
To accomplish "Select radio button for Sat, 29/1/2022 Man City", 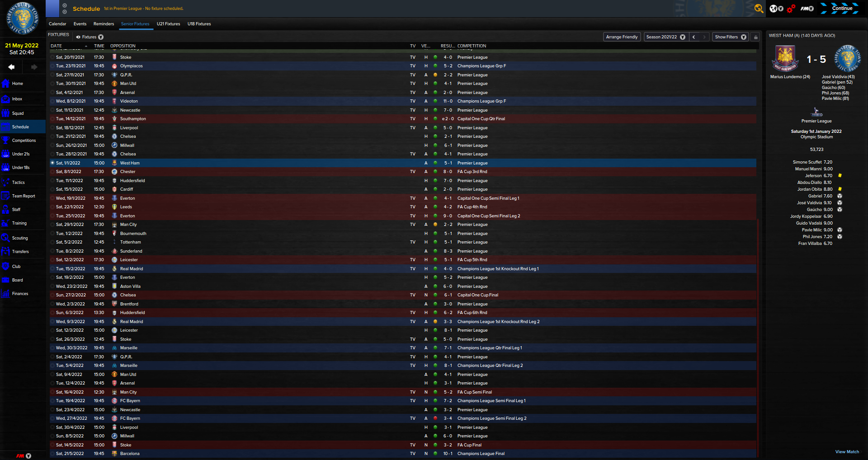I will point(52,225).
